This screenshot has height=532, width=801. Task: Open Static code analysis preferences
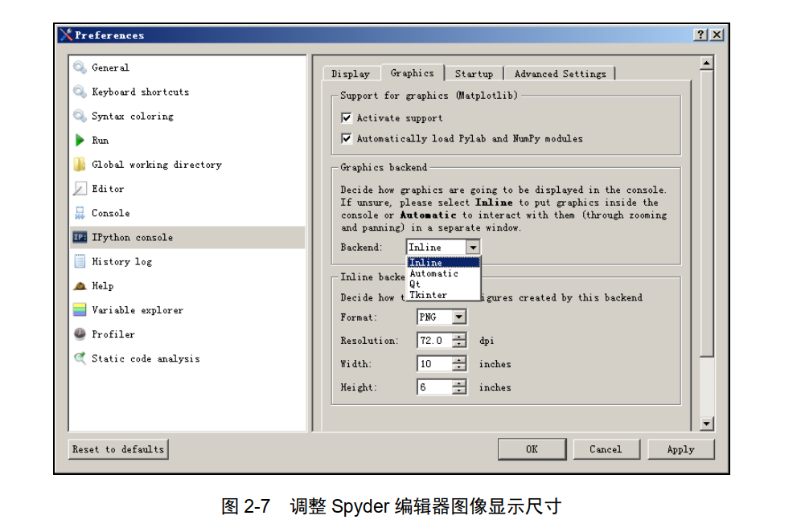click(187, 358)
